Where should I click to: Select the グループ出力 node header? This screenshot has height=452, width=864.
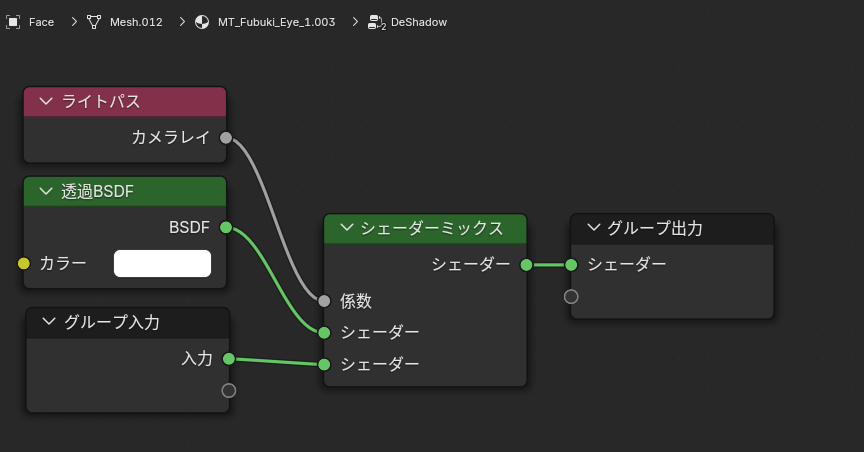tap(672, 229)
